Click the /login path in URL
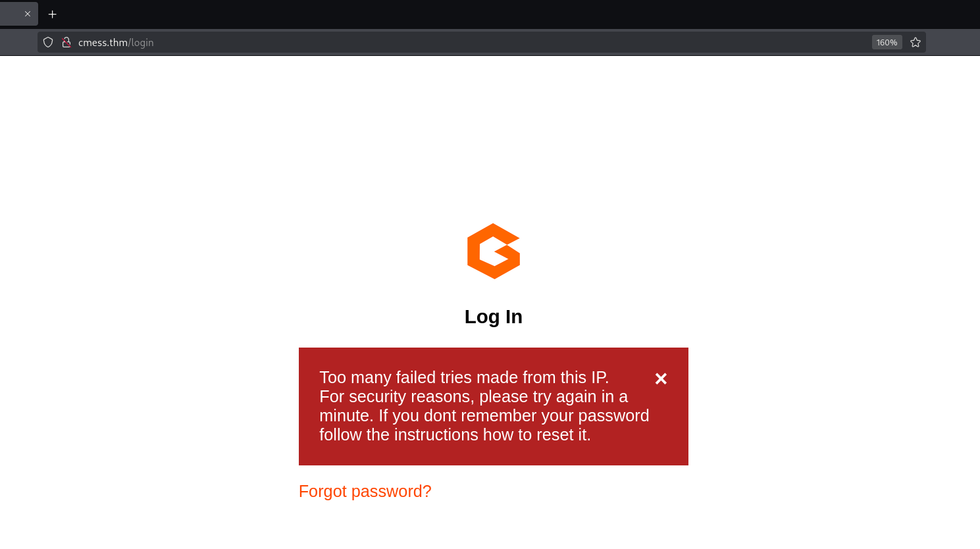This screenshot has height=549, width=980. (141, 42)
